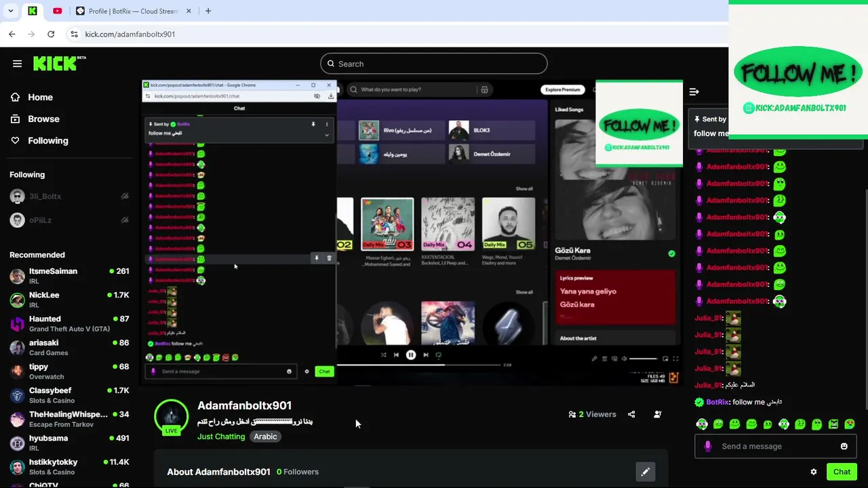
Task: Open recommended channel hstikkytokky
Action: (69, 466)
